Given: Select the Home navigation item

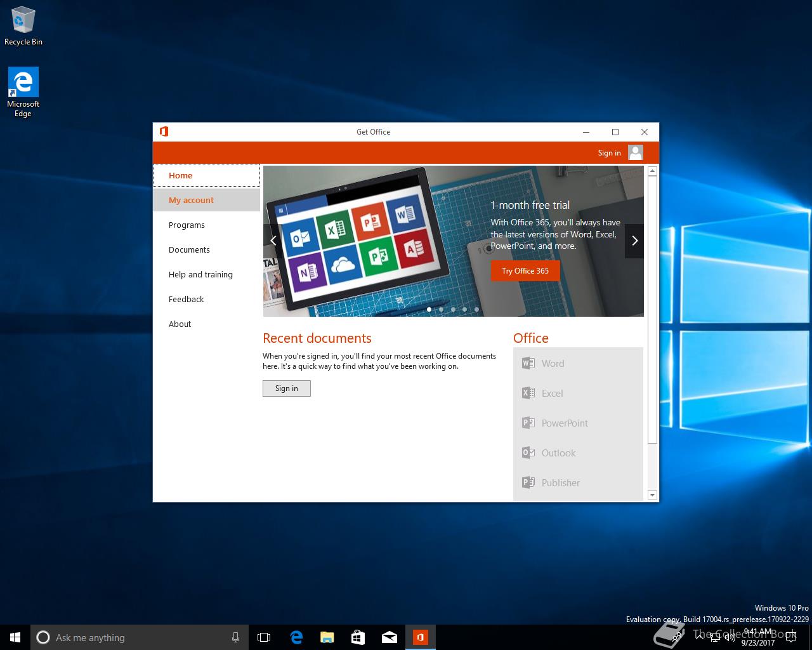Looking at the screenshot, I should click(x=206, y=175).
